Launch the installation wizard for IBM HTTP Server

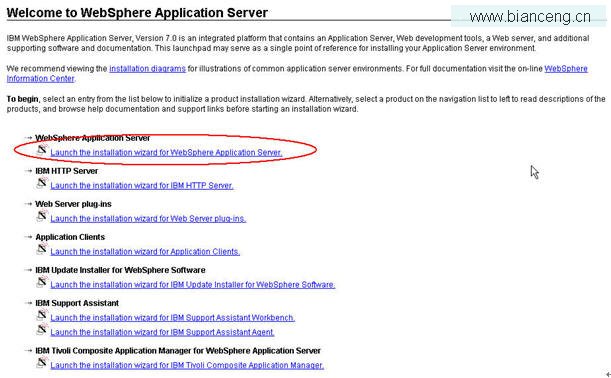pyautogui.click(x=142, y=185)
